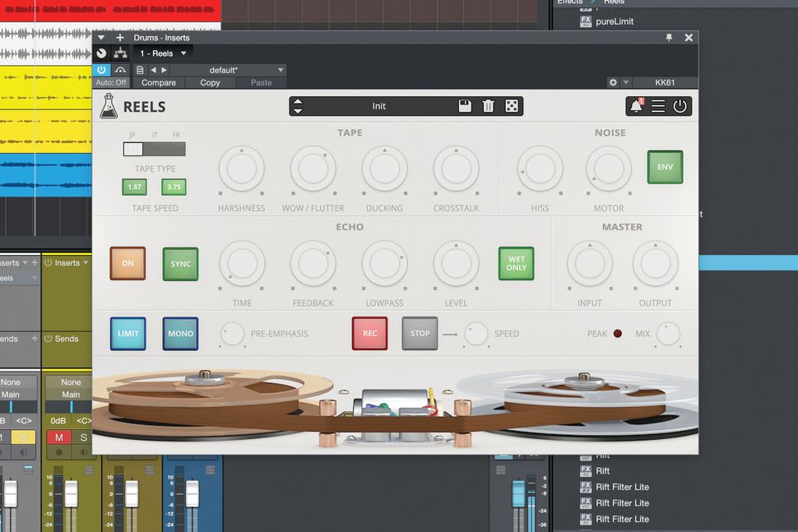Randomize the Reels preset with the dice icon
798x532 pixels.
click(512, 105)
